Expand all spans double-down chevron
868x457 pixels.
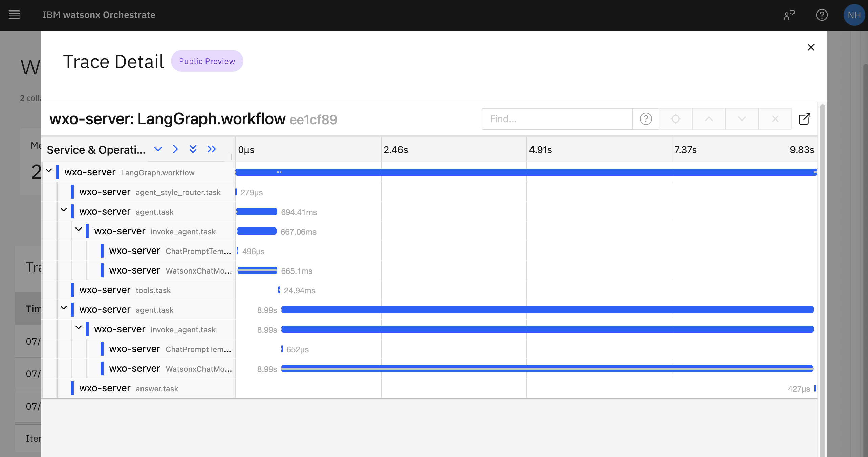pos(193,149)
